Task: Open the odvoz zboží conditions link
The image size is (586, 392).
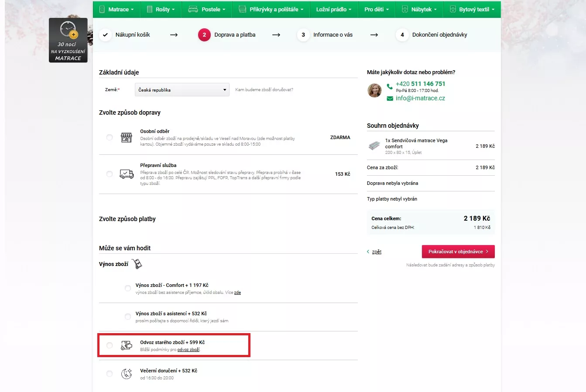Action: tap(188, 350)
